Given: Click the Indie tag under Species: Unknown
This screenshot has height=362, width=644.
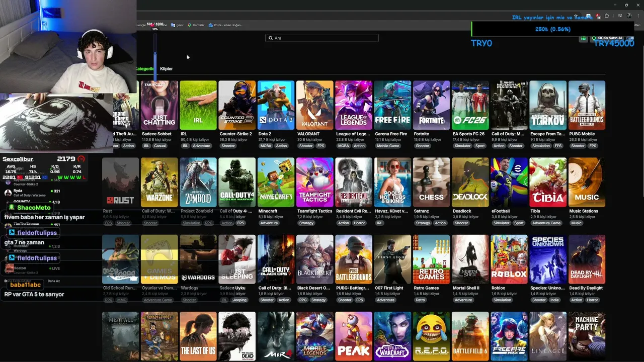Looking at the screenshot, I should pos(554,300).
